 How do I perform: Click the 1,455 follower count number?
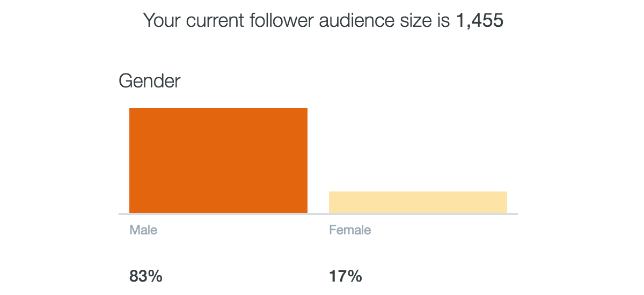[x=479, y=21]
